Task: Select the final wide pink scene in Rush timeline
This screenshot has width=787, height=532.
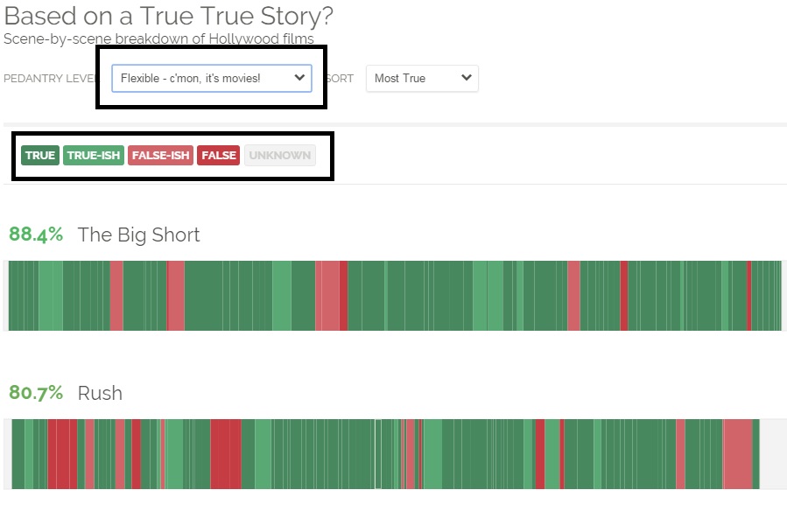Action: pyautogui.click(x=738, y=454)
